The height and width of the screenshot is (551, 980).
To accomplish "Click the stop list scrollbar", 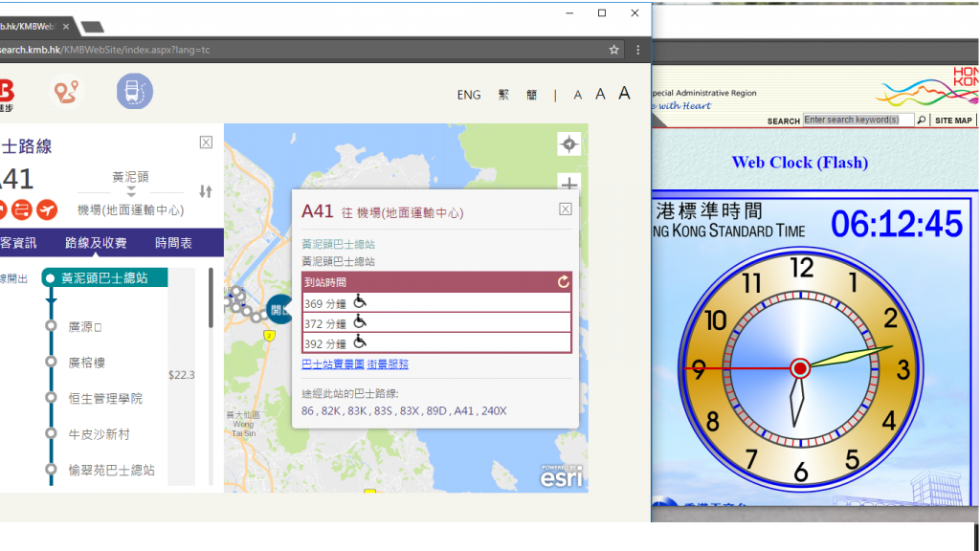I will tap(212, 298).
